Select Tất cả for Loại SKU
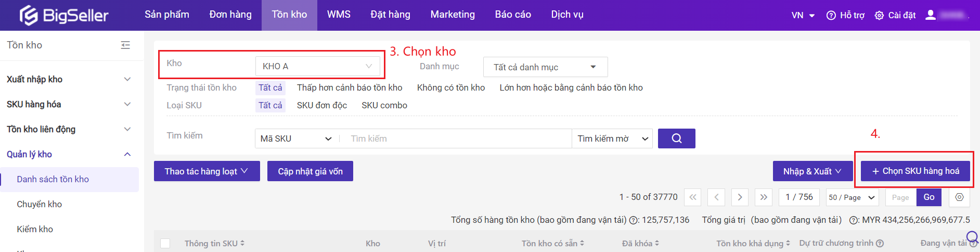980x252 pixels. [270, 105]
